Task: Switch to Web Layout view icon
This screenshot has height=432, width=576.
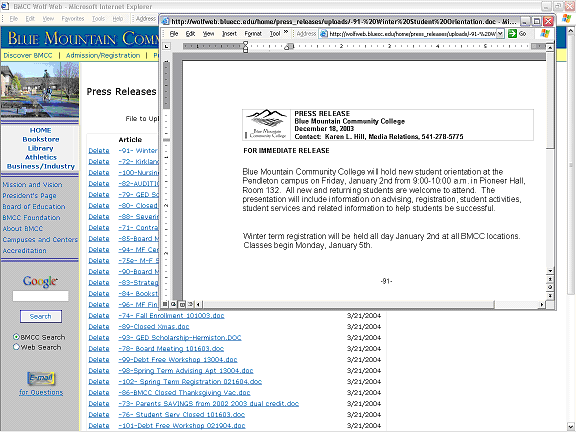Action: click(x=173, y=304)
